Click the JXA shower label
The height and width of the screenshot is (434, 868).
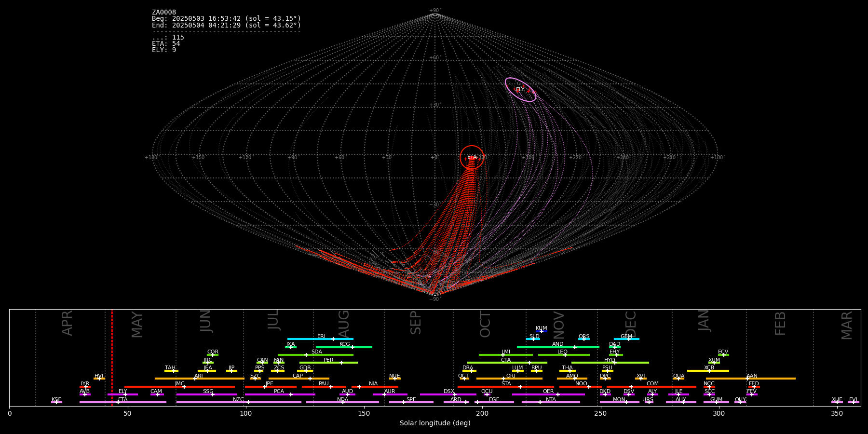point(290,344)
